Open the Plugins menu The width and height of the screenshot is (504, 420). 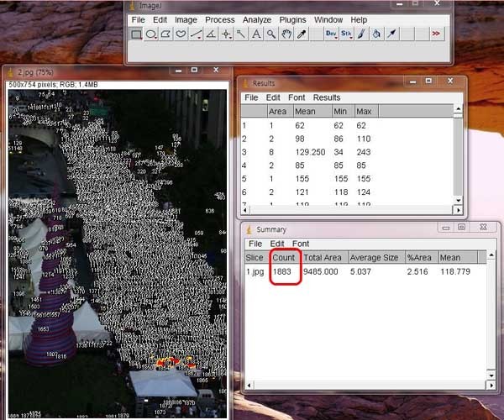(x=291, y=19)
